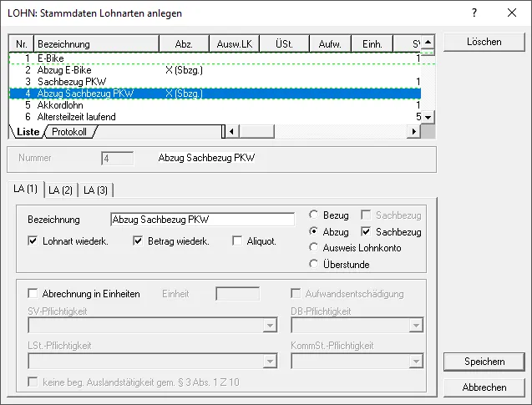532x405 pixels.
Task: Toggle the Lohnart wiederk. checkbox
Action: click(33, 241)
